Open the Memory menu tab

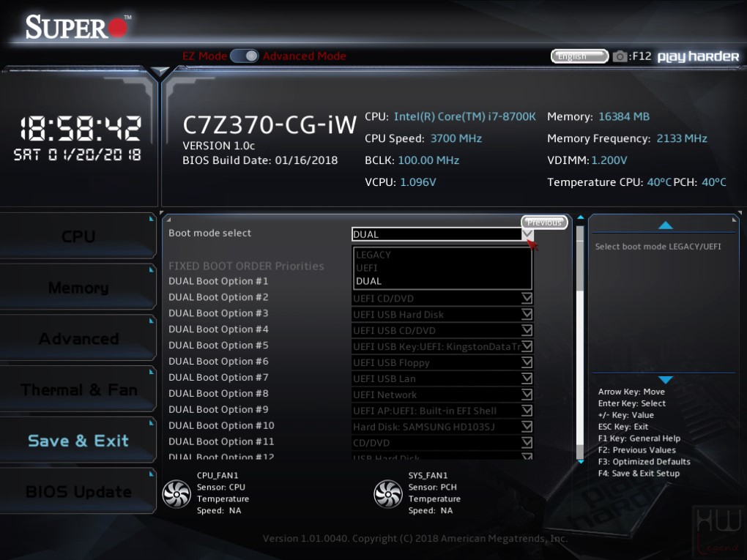(x=78, y=288)
